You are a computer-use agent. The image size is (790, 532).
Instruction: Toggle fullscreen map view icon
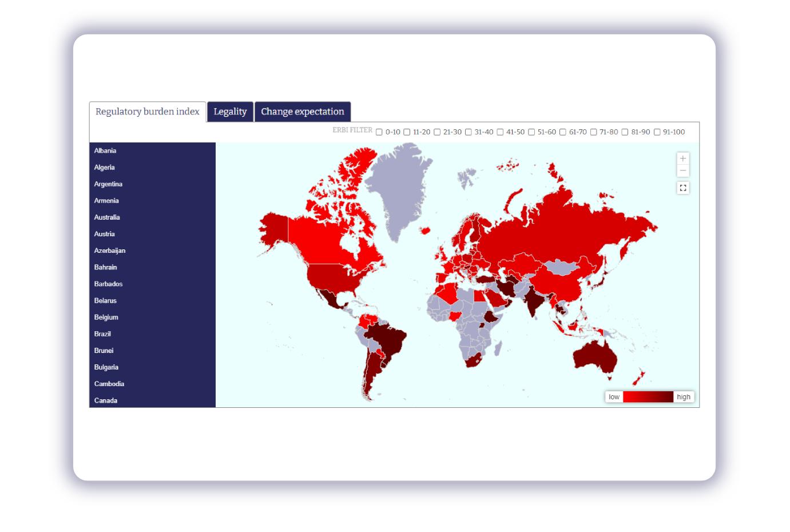coord(682,188)
